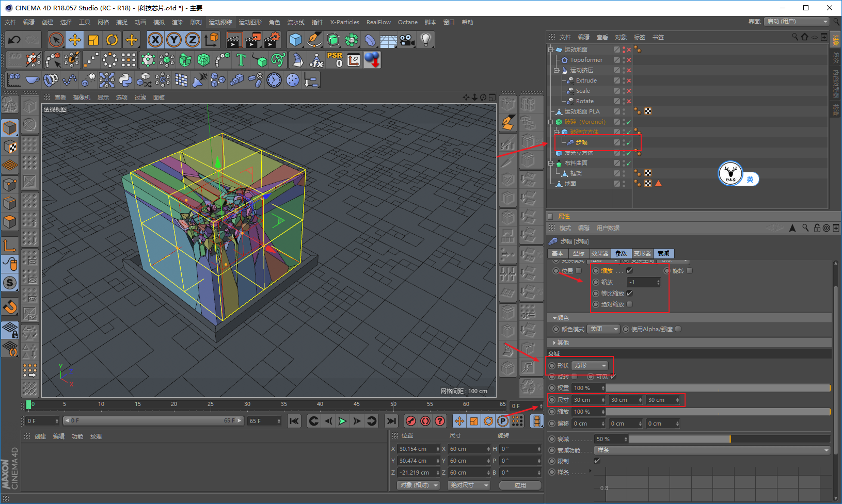This screenshot has height=504, width=842.
Task: Toggle the X axis lock icon
Action: (x=155, y=40)
